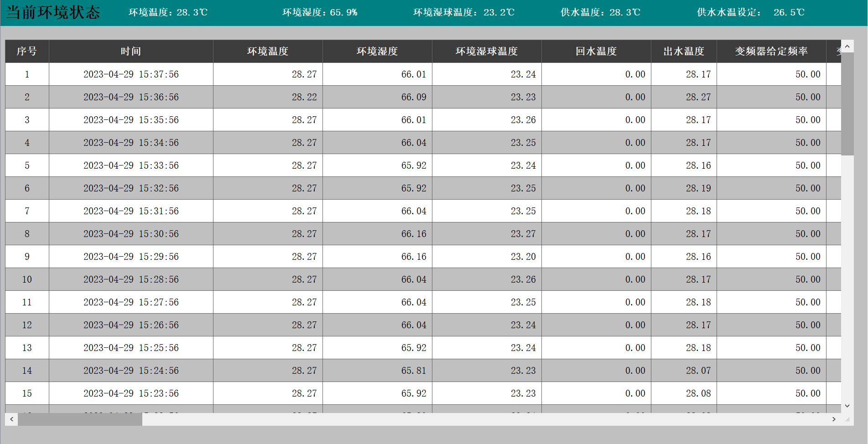Click the vertical scrollbar down arrow
Viewport: 868px width, 444px height.
(x=847, y=406)
